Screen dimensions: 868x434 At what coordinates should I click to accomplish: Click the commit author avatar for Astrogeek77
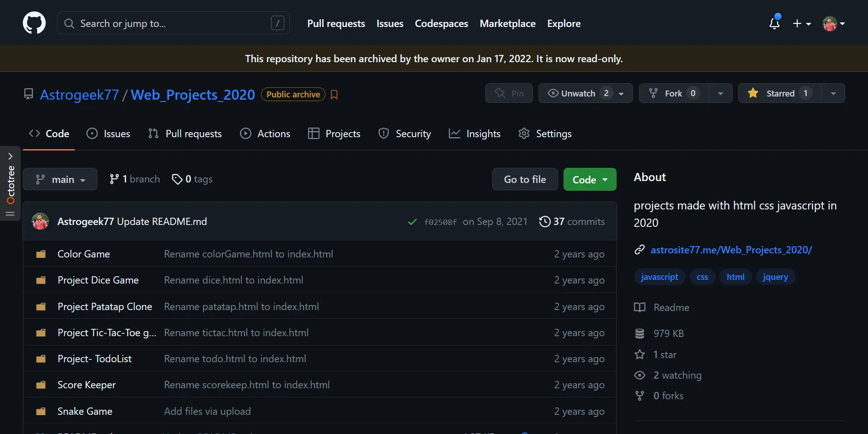(x=40, y=222)
